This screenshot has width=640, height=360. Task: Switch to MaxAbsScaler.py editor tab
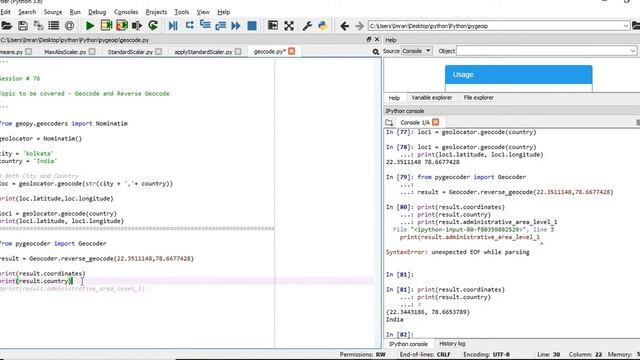coord(65,52)
